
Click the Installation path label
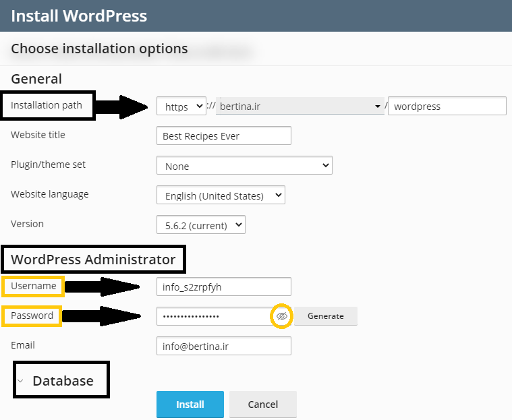pyautogui.click(x=47, y=105)
